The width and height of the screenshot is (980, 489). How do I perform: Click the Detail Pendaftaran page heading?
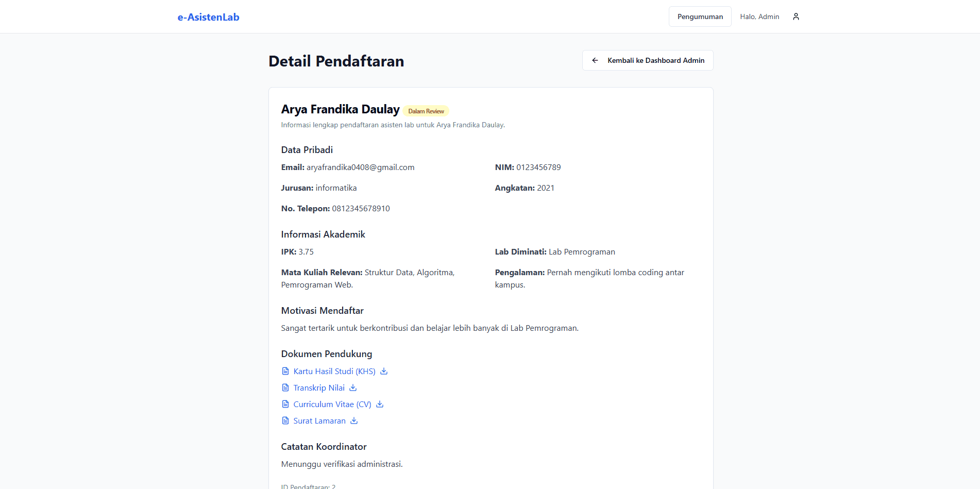click(x=336, y=61)
